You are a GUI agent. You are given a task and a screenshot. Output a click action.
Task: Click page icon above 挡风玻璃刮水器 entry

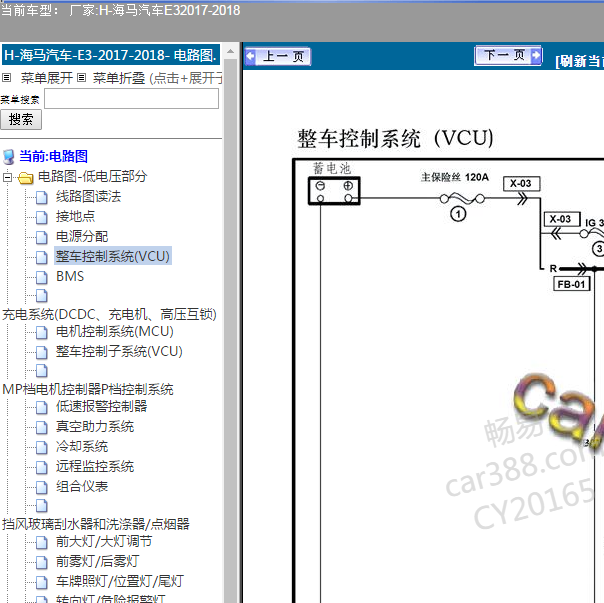coord(42,506)
